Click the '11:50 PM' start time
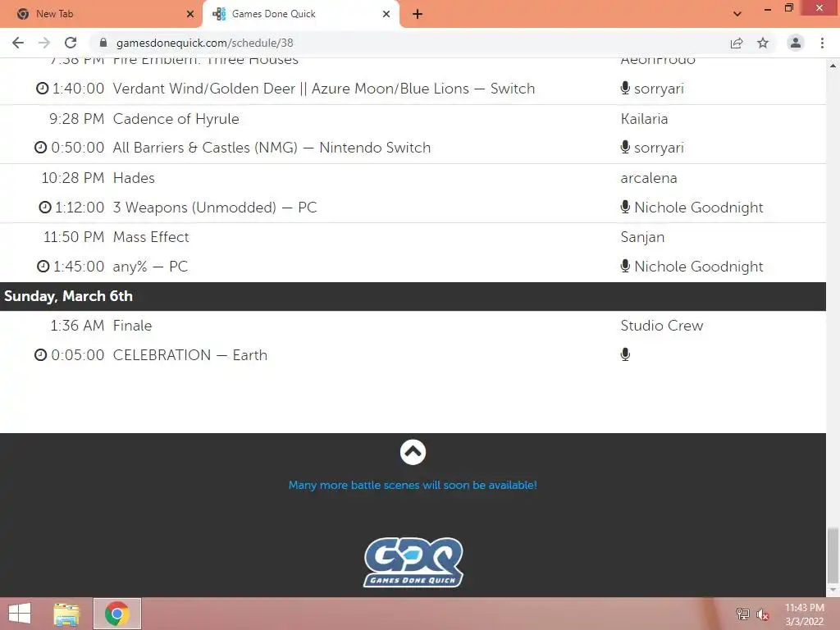Screen dimensions: 840x630 point(74,237)
